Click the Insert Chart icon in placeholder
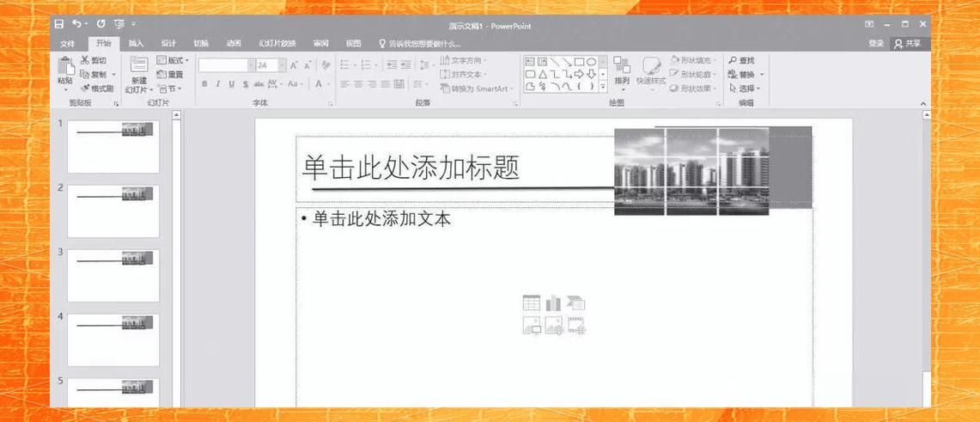980x422 pixels. coord(554,303)
